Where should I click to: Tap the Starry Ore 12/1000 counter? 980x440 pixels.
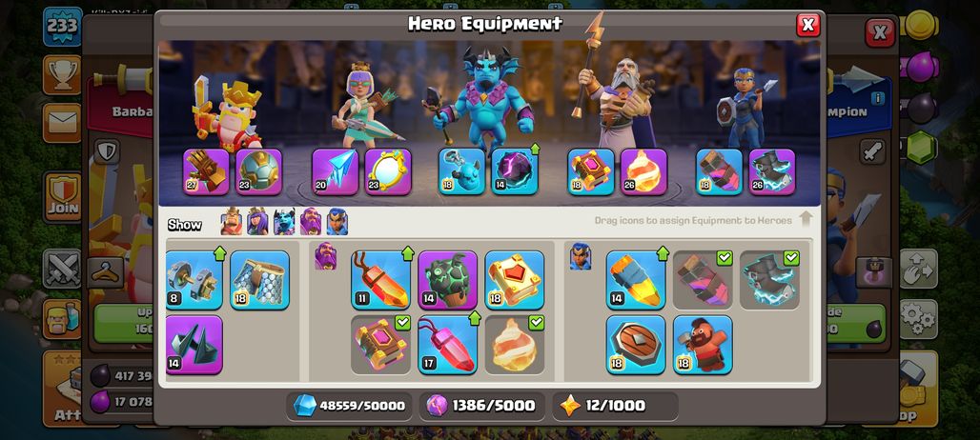(615, 407)
